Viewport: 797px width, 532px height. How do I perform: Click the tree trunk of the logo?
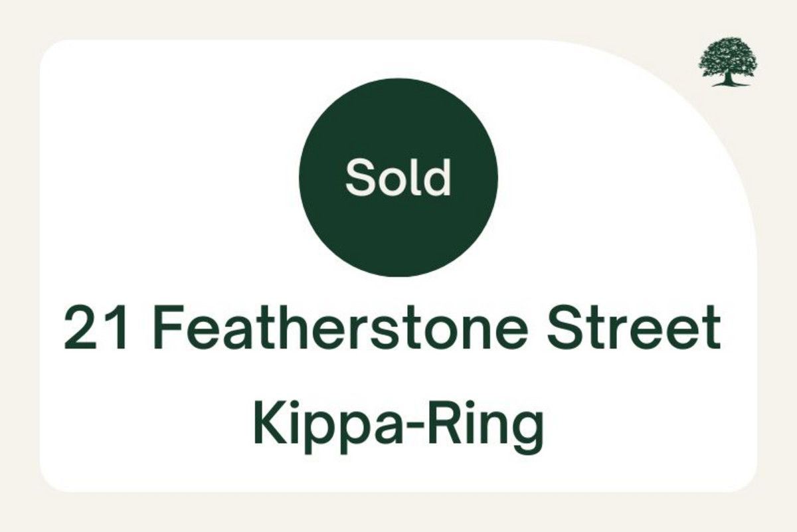pos(729,80)
